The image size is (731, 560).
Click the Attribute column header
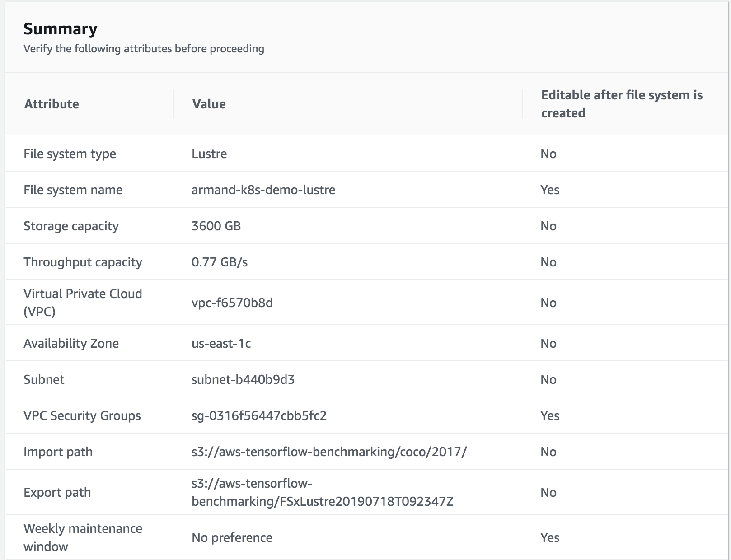[x=52, y=104]
